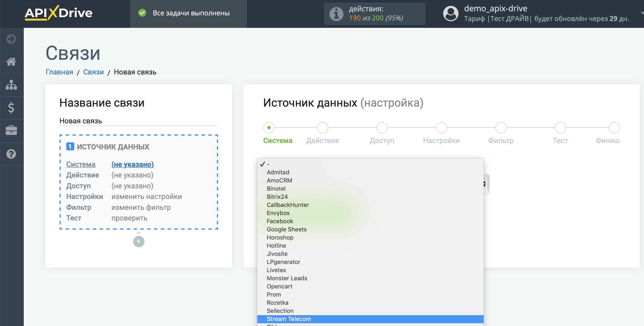The image size is (644, 326).
Task: Click the system select dropdown arrows
Action: pyautogui.click(x=485, y=184)
